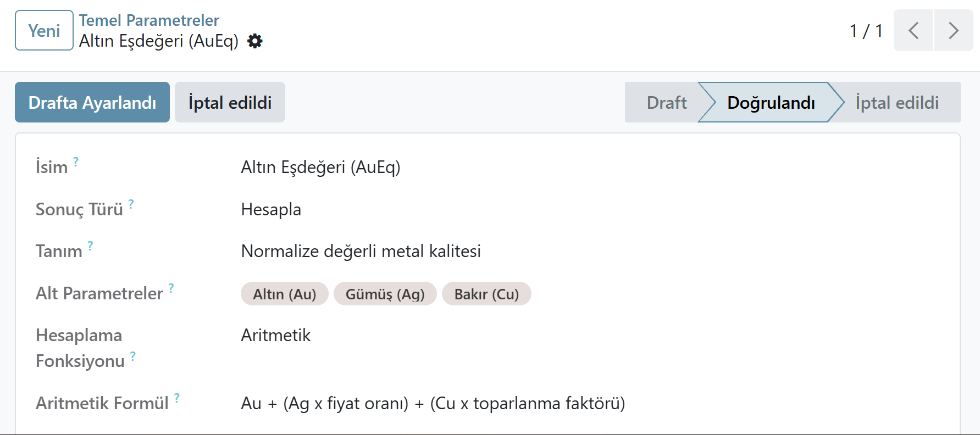Screen dimensions: 980x435
Task: Open the Gümüş (Ag) parameter tag
Action: point(385,294)
